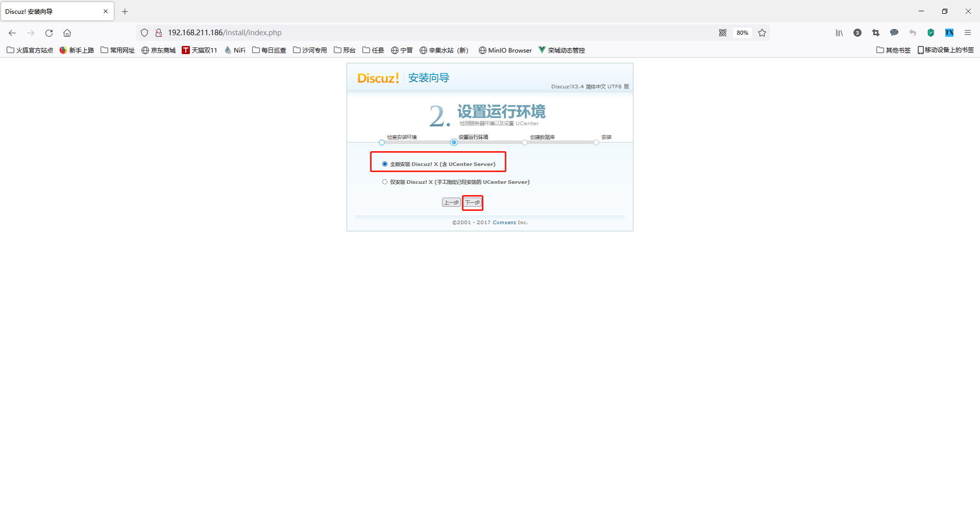Expand the 邢台 bookmark folder
Image resolution: width=980 pixels, height=528 pixels.
[345, 50]
